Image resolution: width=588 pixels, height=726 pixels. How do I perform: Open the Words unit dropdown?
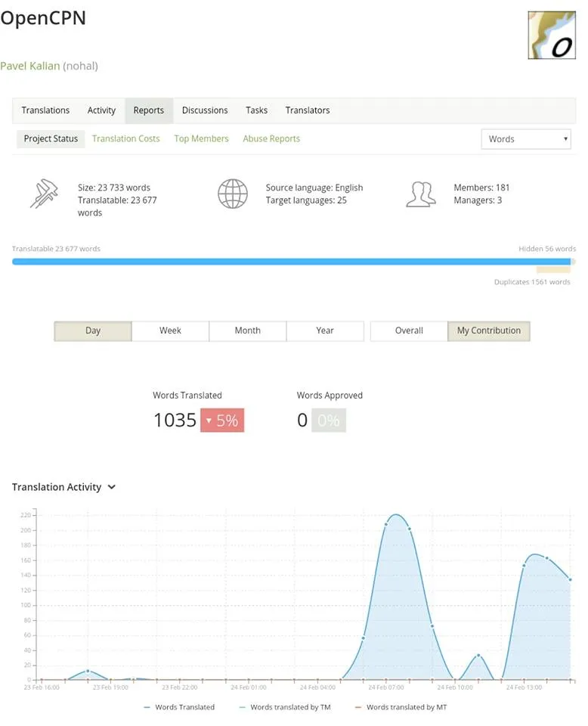click(x=526, y=139)
